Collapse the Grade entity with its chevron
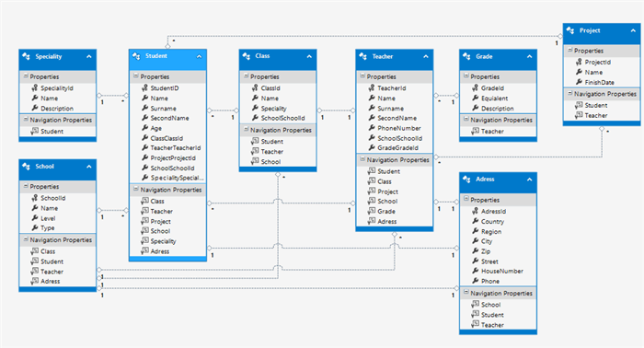 pyautogui.click(x=529, y=56)
